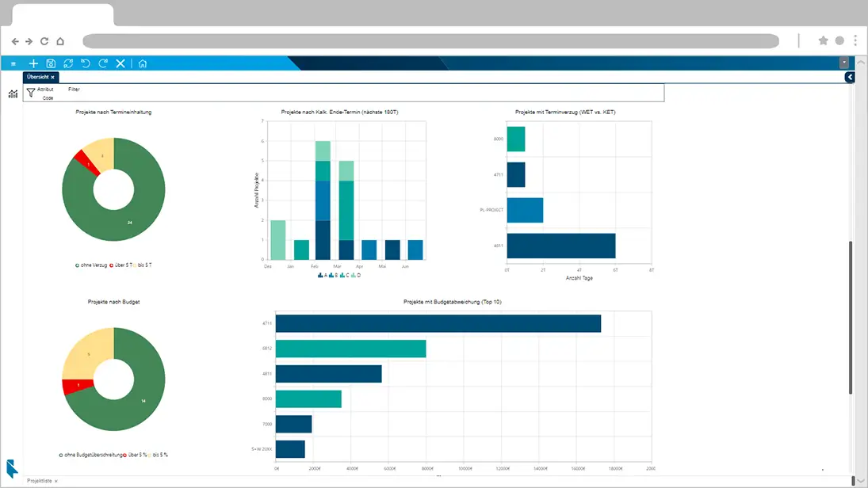Screen dimensions: 868x488
Task: Redo the last action
Action: [x=103, y=63]
